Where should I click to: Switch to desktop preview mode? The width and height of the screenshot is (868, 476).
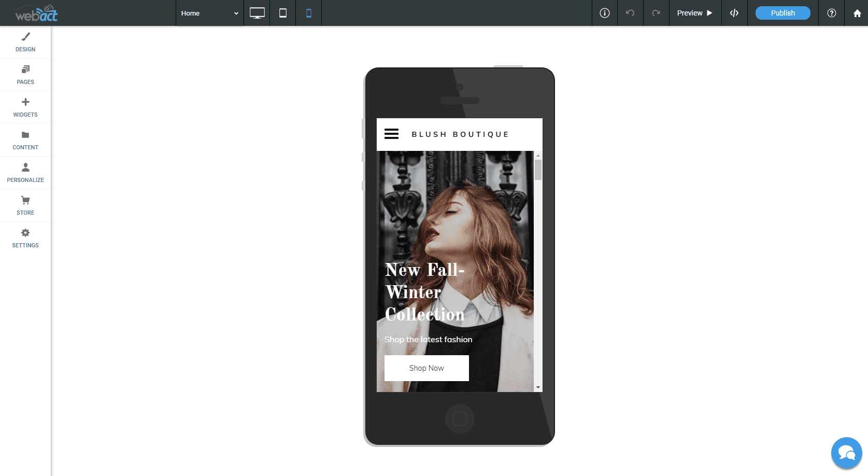257,13
